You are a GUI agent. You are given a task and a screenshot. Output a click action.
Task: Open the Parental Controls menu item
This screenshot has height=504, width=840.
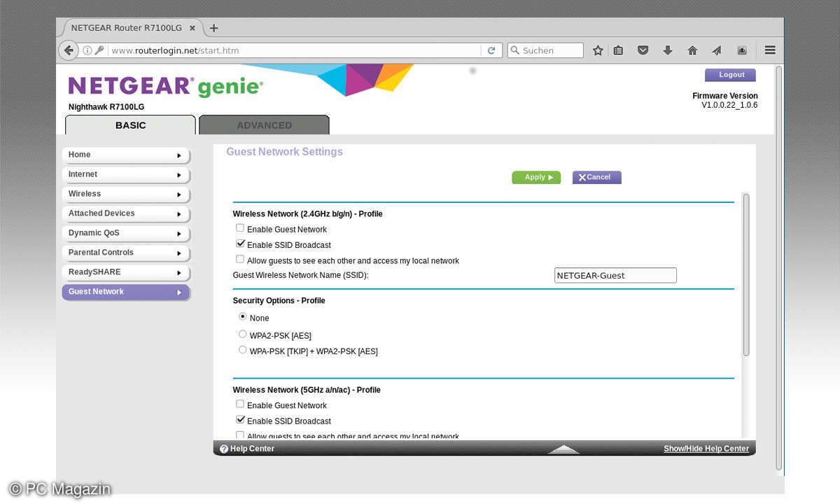pyautogui.click(x=126, y=253)
